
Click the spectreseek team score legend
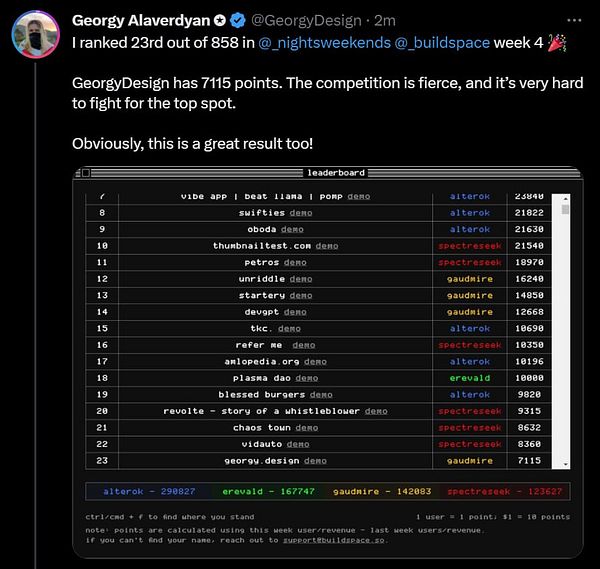(x=503, y=491)
